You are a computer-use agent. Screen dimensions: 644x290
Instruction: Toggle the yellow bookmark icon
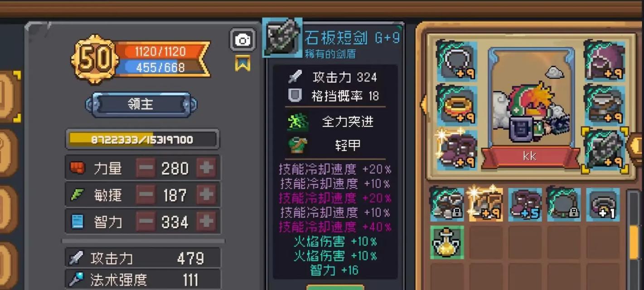point(242,63)
